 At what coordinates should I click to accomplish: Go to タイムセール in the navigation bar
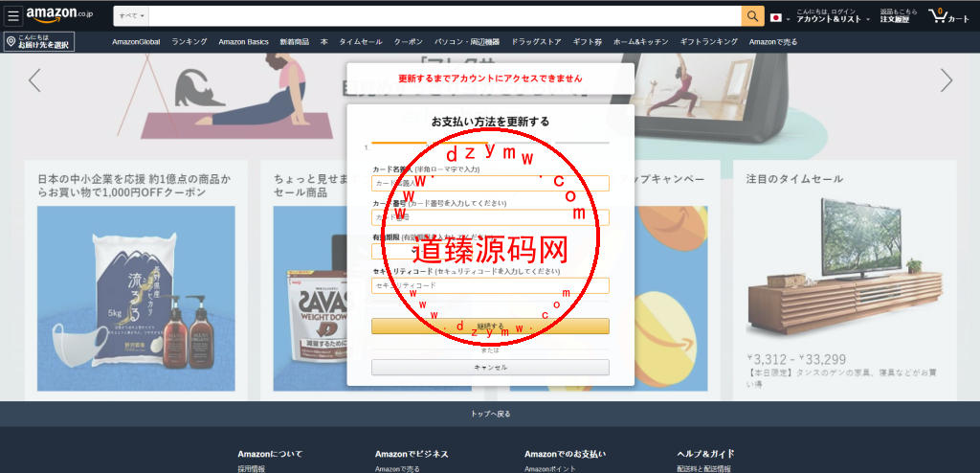click(x=361, y=42)
